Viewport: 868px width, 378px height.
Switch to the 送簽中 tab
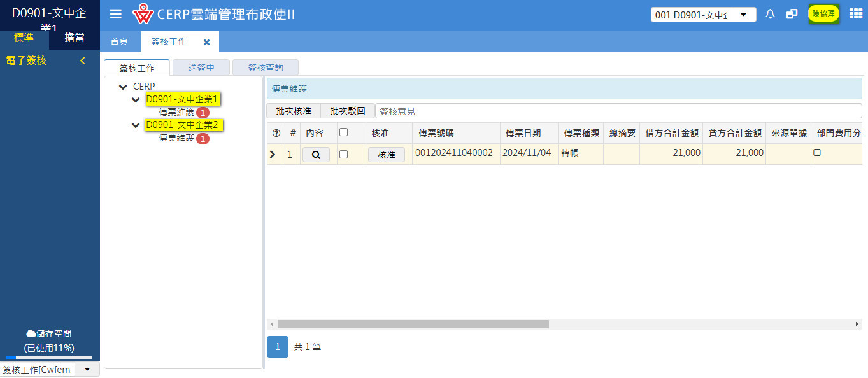(201, 67)
